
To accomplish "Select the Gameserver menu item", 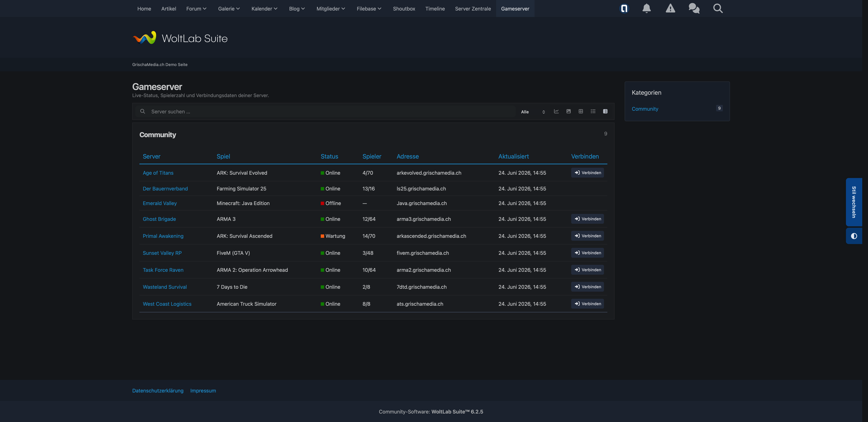I will point(515,9).
